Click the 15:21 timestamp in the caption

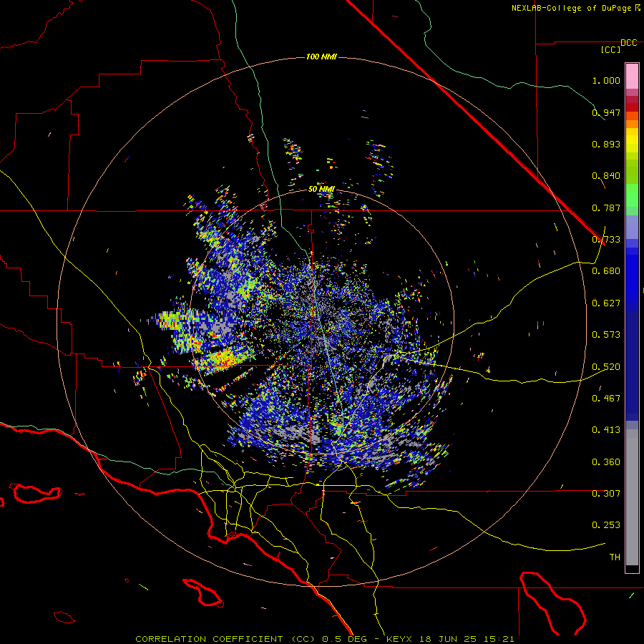(499, 639)
